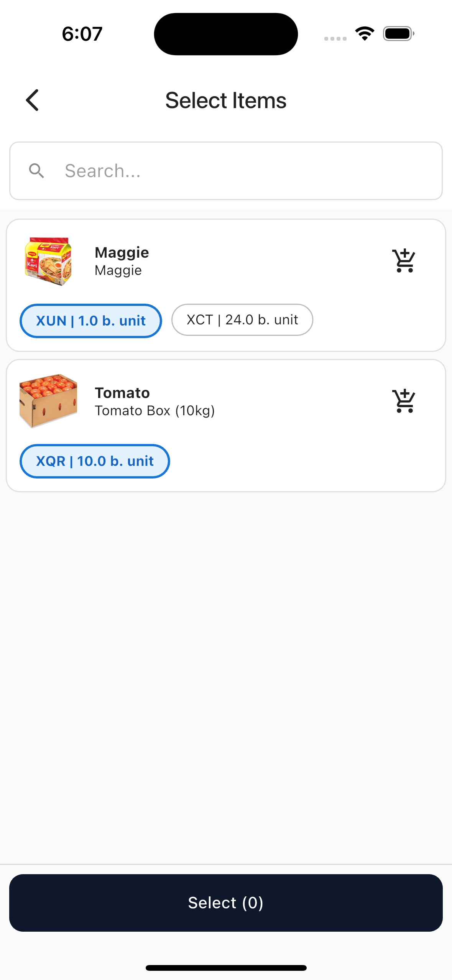The image size is (452, 980).
Task: Focus the Search input field
Action: coord(245,171)
